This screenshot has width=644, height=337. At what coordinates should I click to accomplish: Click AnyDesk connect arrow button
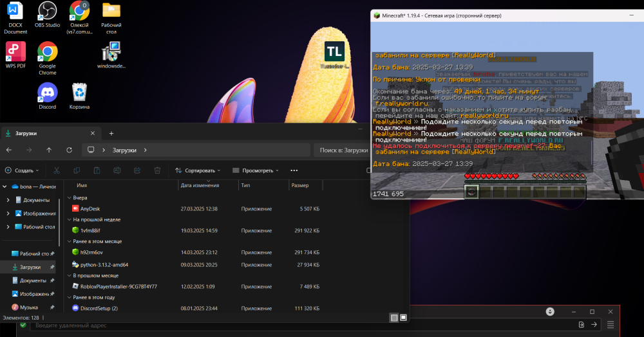click(x=594, y=325)
